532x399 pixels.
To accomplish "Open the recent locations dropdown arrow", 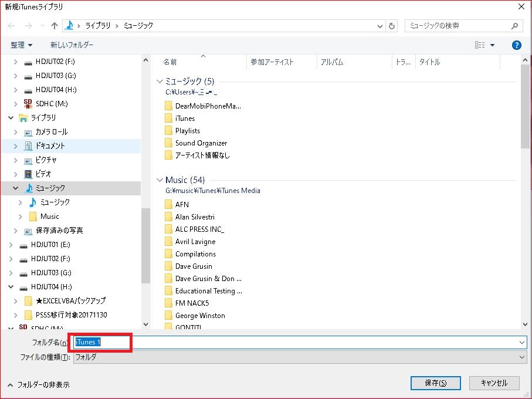I will point(42,26).
